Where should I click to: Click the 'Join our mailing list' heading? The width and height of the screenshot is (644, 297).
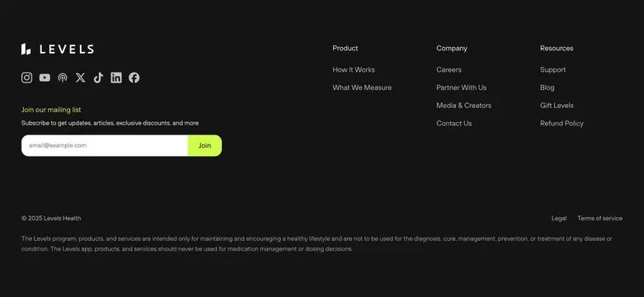pyautogui.click(x=51, y=110)
